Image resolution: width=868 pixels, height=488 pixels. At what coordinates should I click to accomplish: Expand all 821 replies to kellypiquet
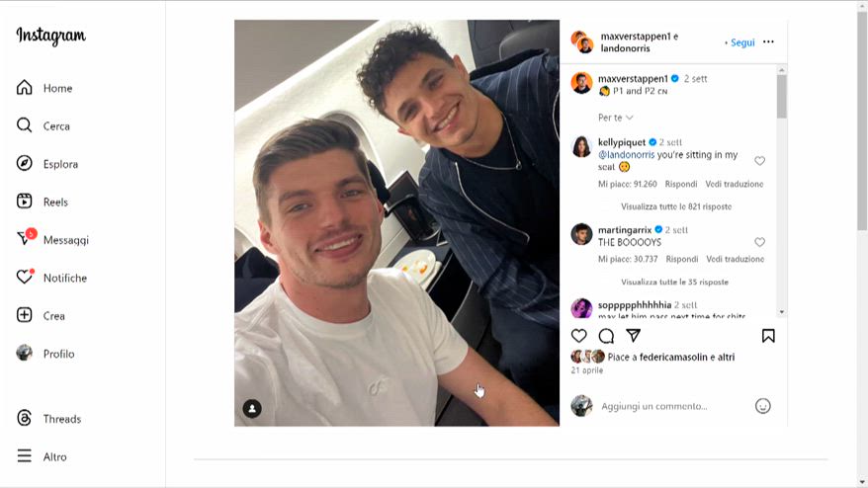click(676, 206)
